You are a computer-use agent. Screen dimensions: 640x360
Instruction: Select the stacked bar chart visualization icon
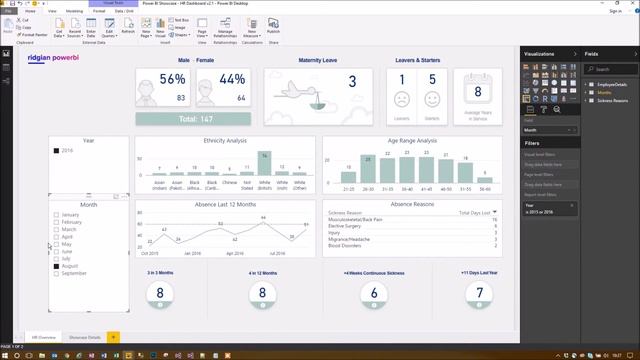tap(526, 67)
